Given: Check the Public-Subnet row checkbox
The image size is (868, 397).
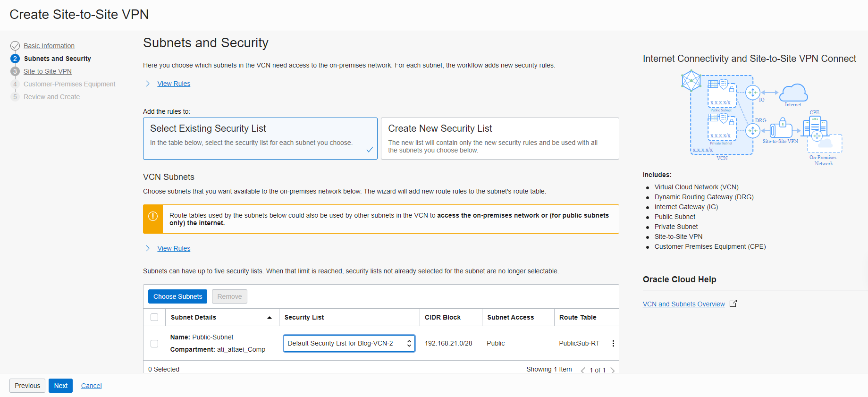Looking at the screenshot, I should click(x=154, y=344).
